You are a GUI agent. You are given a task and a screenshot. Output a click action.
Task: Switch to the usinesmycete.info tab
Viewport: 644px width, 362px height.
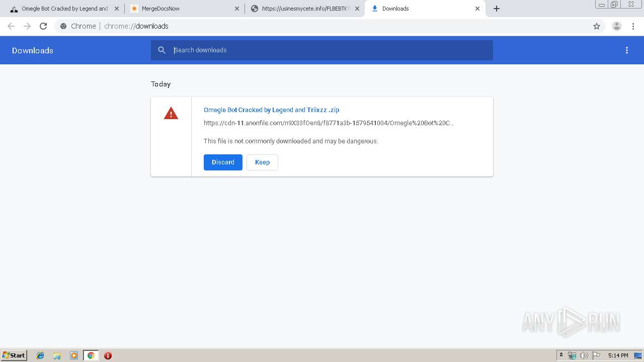pyautogui.click(x=305, y=9)
